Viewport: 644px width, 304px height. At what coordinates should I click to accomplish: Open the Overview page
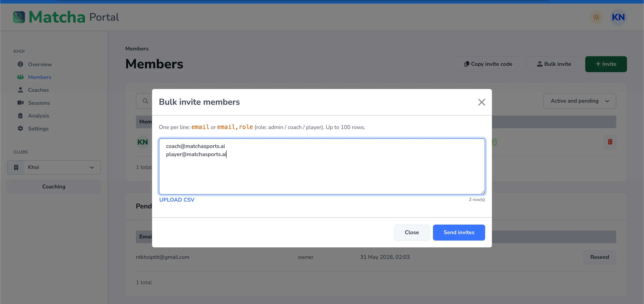tap(40, 64)
